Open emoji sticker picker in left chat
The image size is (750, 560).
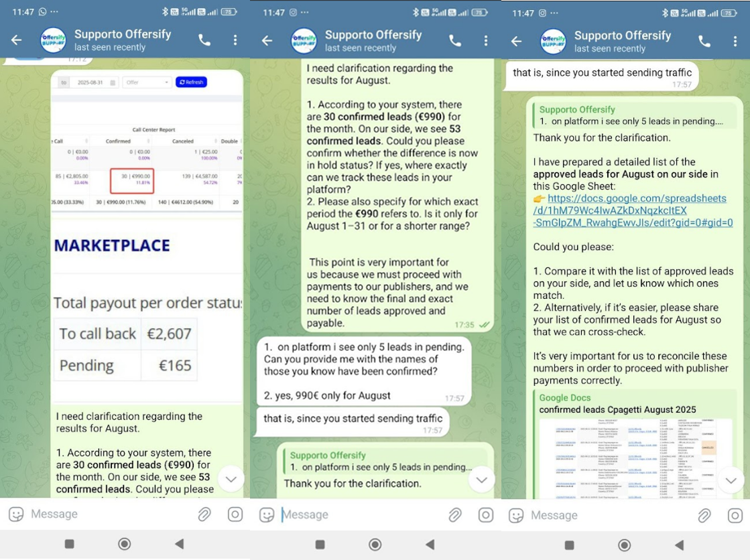point(17,514)
